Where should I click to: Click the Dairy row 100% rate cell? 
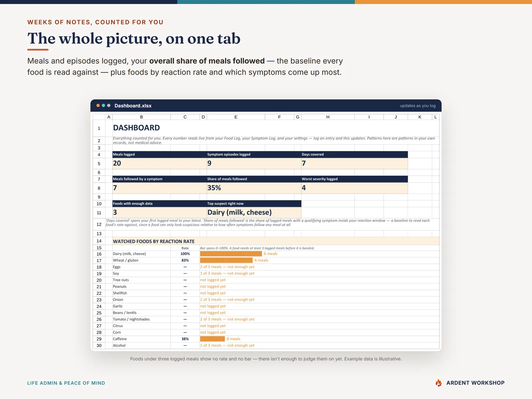[x=185, y=254]
